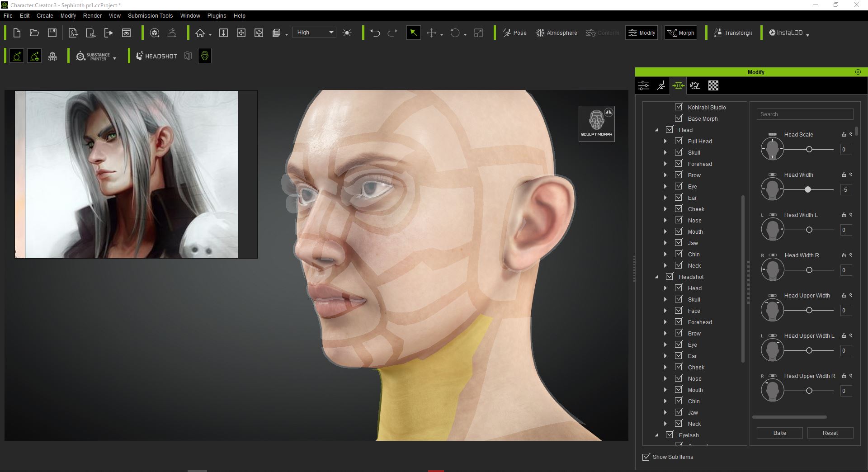The height and width of the screenshot is (472, 868).
Task: Uncheck the Base Morph checkbox
Action: click(x=679, y=118)
